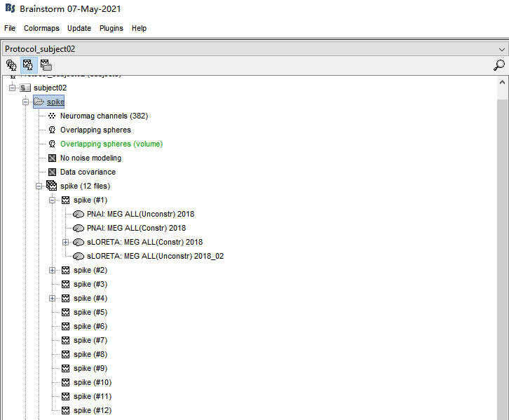The image size is (509, 420).
Task: Click the spike (#9) waveform icon
Action: pyautogui.click(x=66, y=368)
